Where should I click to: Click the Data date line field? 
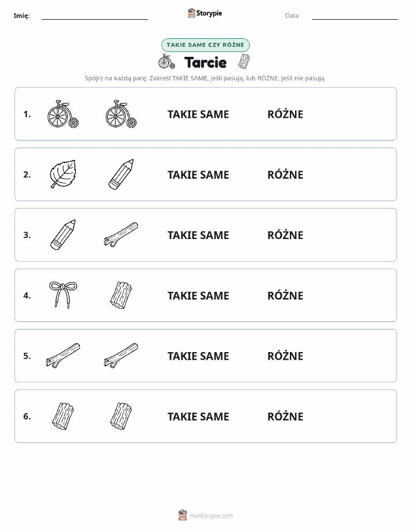click(355, 16)
